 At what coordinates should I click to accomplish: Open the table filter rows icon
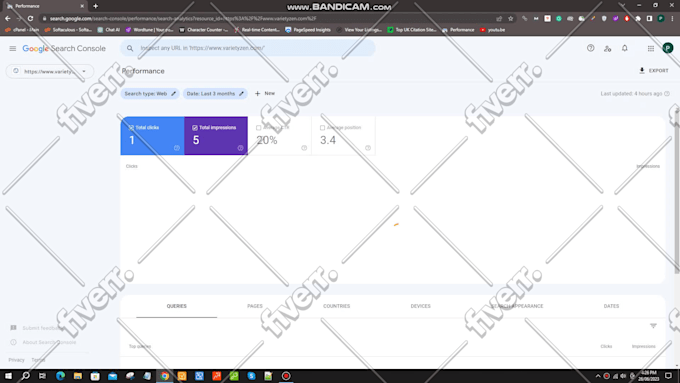coord(653,326)
